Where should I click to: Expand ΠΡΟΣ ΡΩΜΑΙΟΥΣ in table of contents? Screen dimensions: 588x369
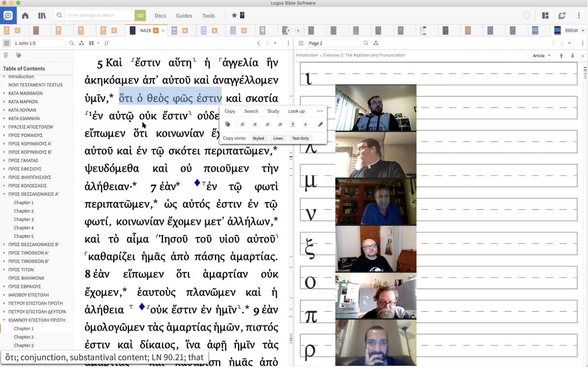tap(4, 135)
